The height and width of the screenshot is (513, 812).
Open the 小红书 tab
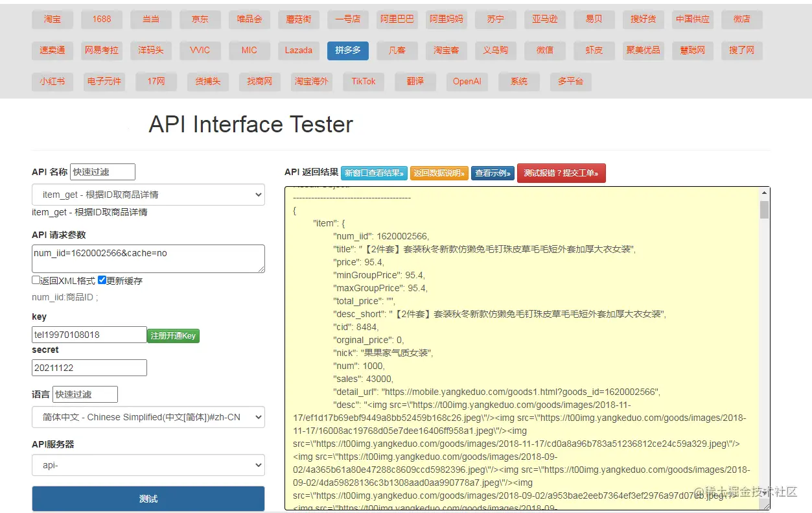(x=52, y=82)
